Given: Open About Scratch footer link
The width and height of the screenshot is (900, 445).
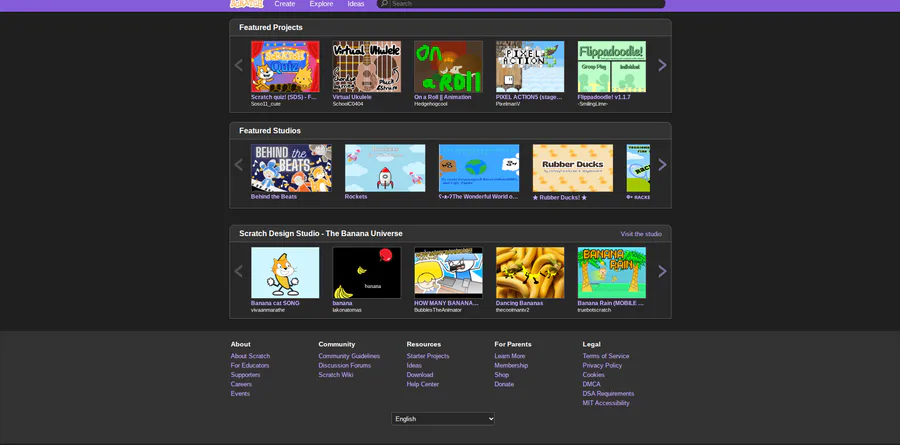Looking at the screenshot, I should pos(250,356).
